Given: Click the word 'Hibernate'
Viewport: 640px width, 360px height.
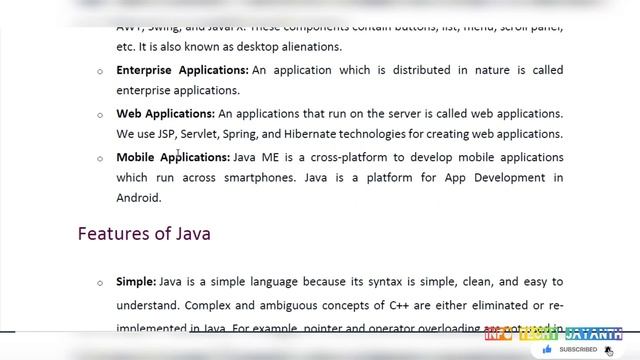Looking at the screenshot, I should pos(310,134).
